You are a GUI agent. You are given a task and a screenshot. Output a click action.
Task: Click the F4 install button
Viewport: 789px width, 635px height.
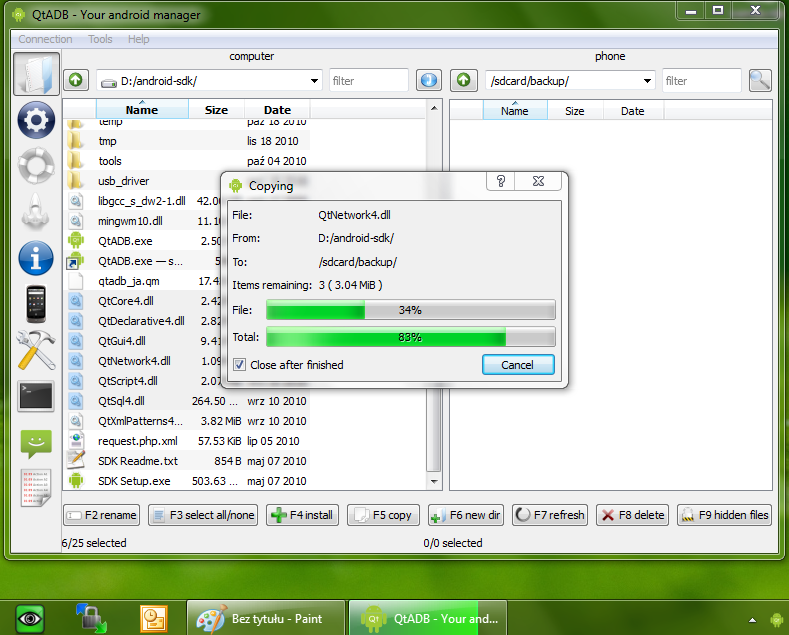coord(302,515)
